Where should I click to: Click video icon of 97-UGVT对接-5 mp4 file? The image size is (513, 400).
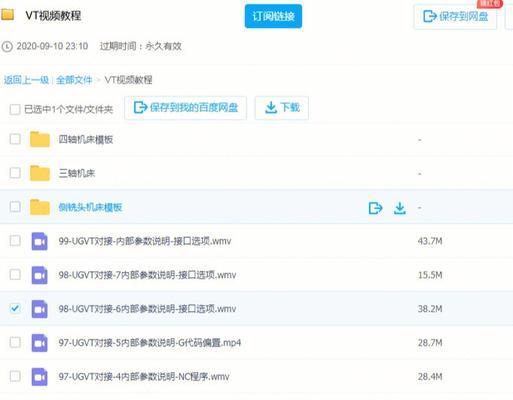click(40, 343)
